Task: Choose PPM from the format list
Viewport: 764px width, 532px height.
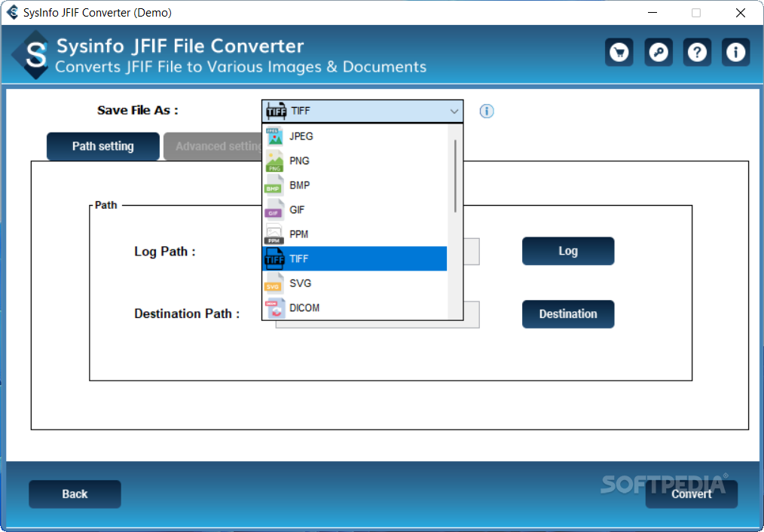Action: pyautogui.click(x=355, y=234)
